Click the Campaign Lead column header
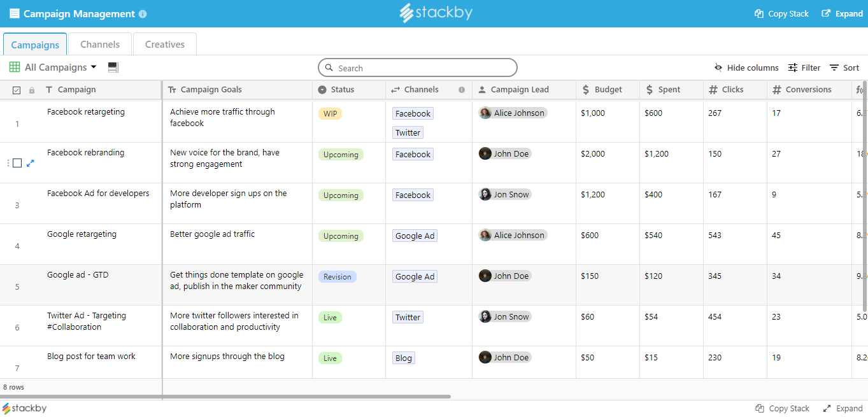868x417 pixels. [x=524, y=90]
